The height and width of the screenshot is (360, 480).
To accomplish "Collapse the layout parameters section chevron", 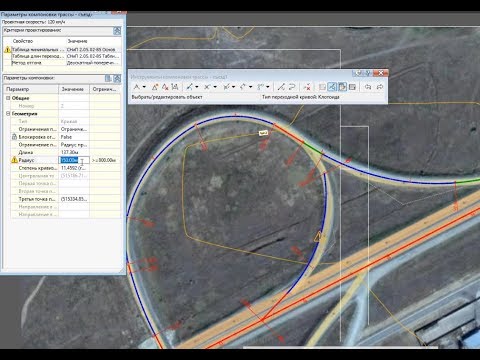I will pyautogui.click(x=117, y=79).
